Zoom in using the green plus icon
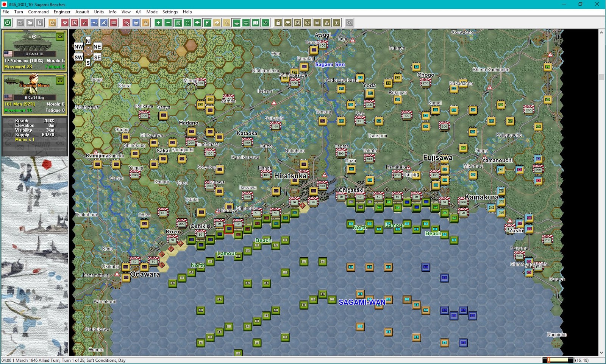 [x=158, y=23]
